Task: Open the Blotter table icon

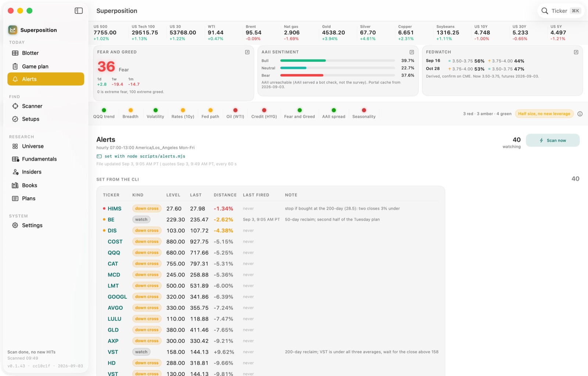Action: click(15, 53)
